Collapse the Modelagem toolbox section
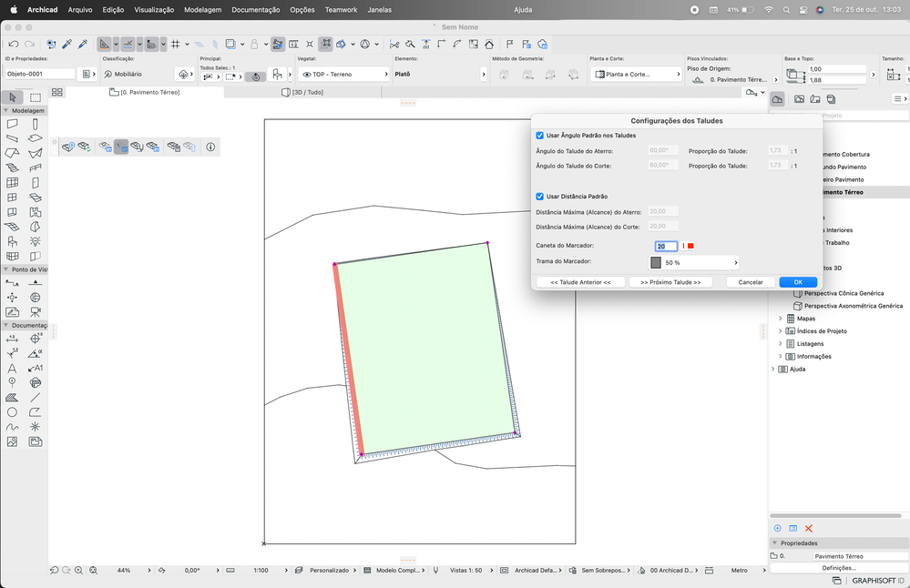The width and height of the screenshot is (910, 588). (x=5, y=110)
